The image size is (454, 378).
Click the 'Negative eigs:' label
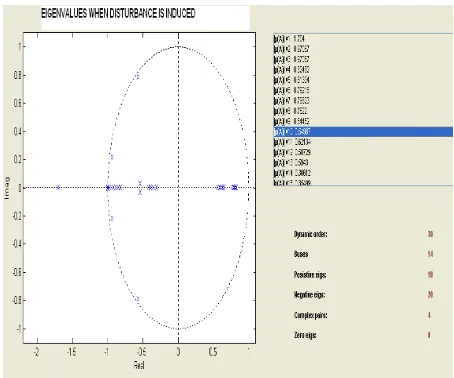pos(309,295)
